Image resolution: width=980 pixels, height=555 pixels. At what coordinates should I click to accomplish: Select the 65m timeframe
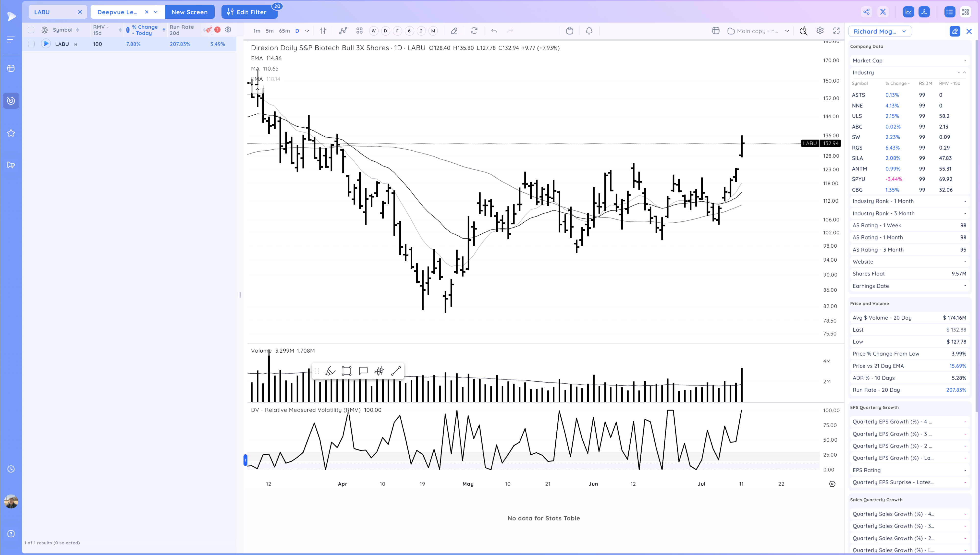(284, 31)
